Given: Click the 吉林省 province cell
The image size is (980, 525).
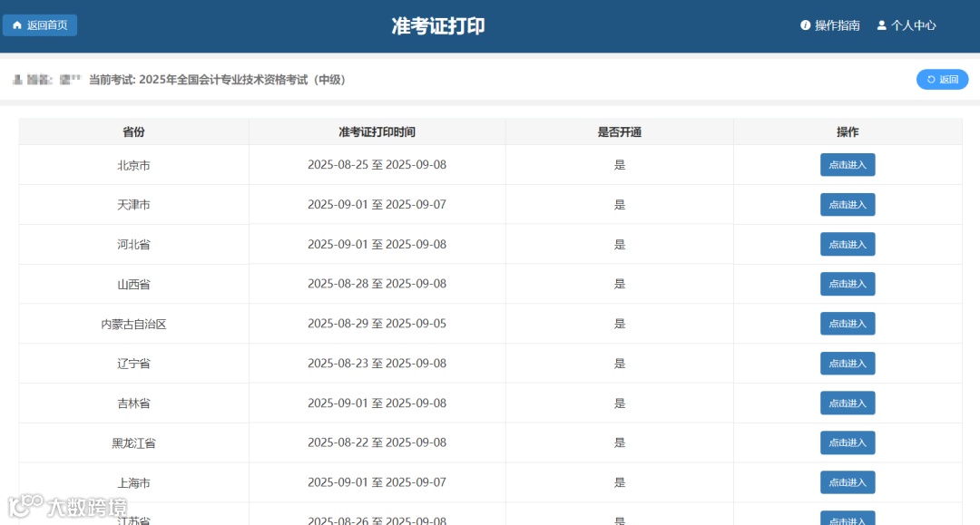Looking at the screenshot, I should click(133, 403).
